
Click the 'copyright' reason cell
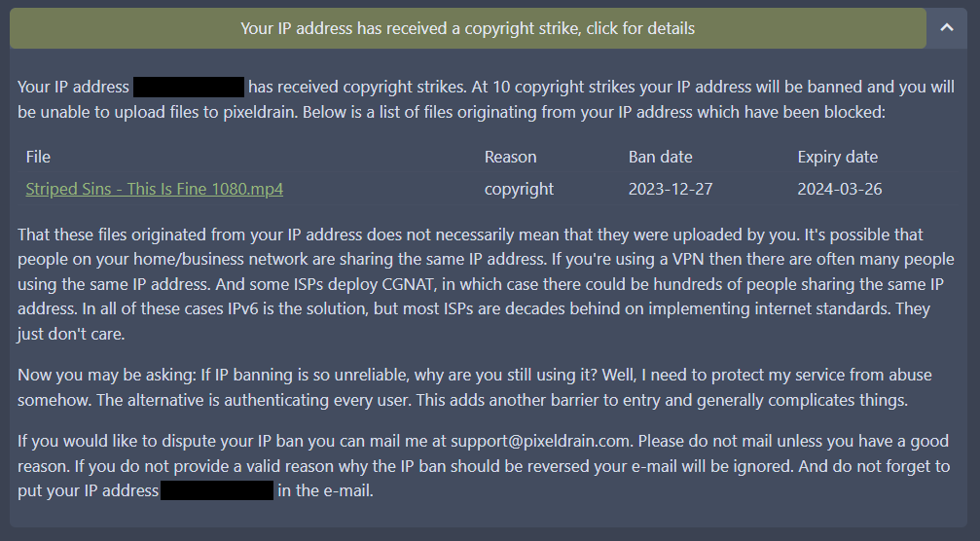pos(519,189)
